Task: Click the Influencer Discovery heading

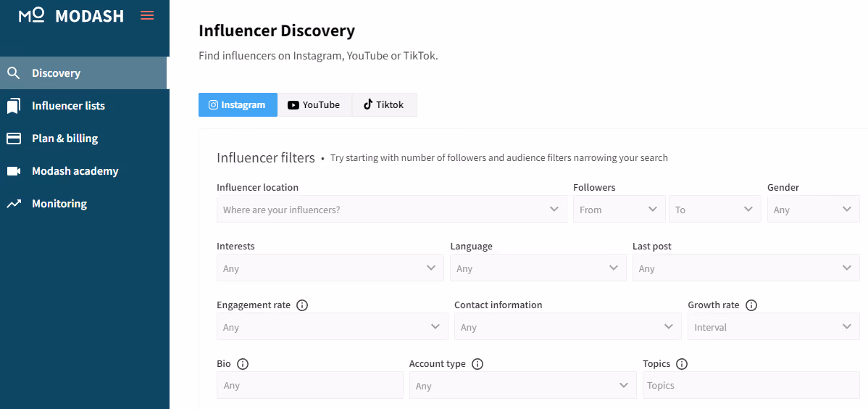Action: (277, 30)
